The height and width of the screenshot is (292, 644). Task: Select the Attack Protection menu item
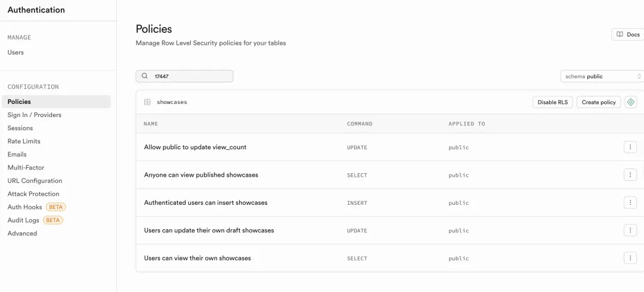[33, 194]
